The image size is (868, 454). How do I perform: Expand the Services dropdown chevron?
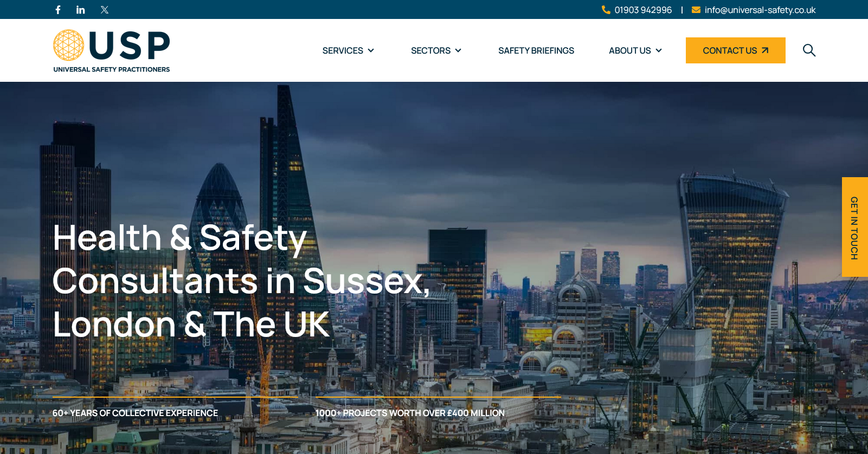371,50
